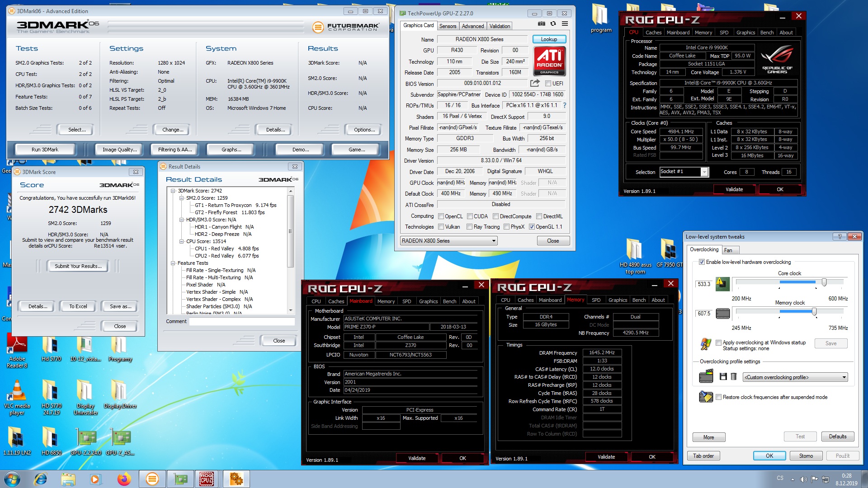Image resolution: width=868 pixels, height=488 pixels.
Task: Toggle Ray Tracing checkbox
Action: (470, 227)
